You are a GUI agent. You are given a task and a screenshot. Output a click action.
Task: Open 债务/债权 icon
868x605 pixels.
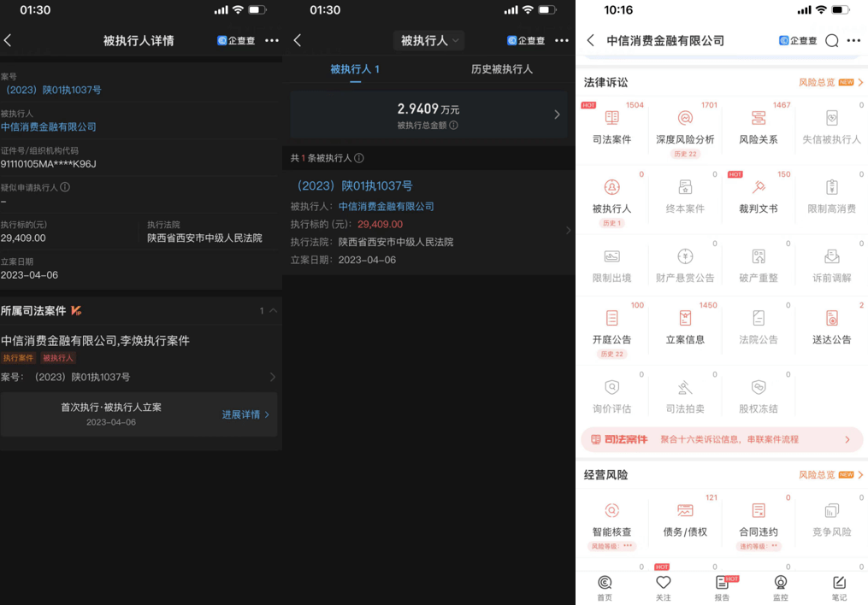tap(685, 510)
